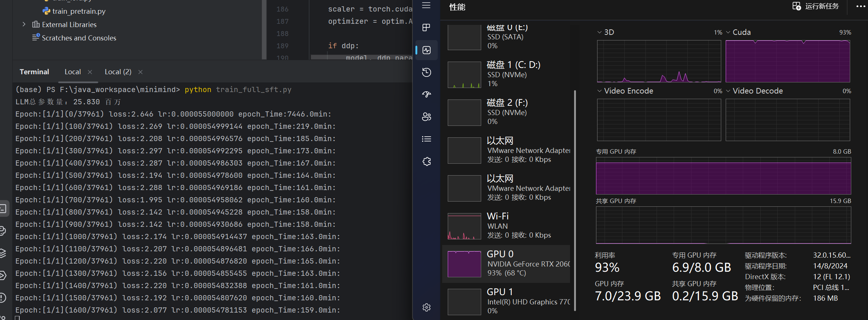Open the 3D engine graph dropdown
Viewport: 868px width, 320px height.
(599, 32)
